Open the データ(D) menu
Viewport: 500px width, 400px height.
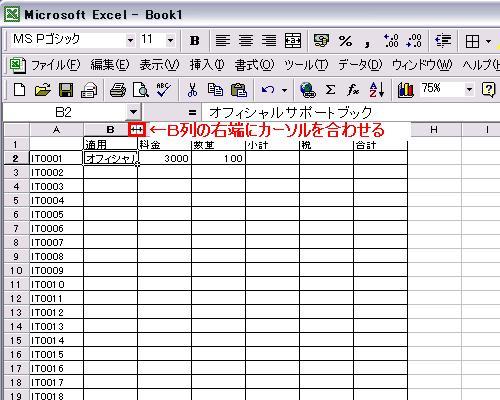(360, 65)
